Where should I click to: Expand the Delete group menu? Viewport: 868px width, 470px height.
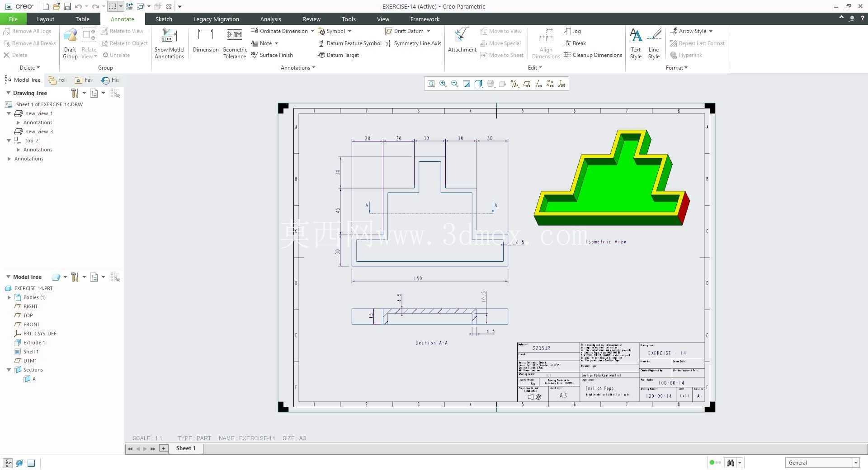(30, 68)
